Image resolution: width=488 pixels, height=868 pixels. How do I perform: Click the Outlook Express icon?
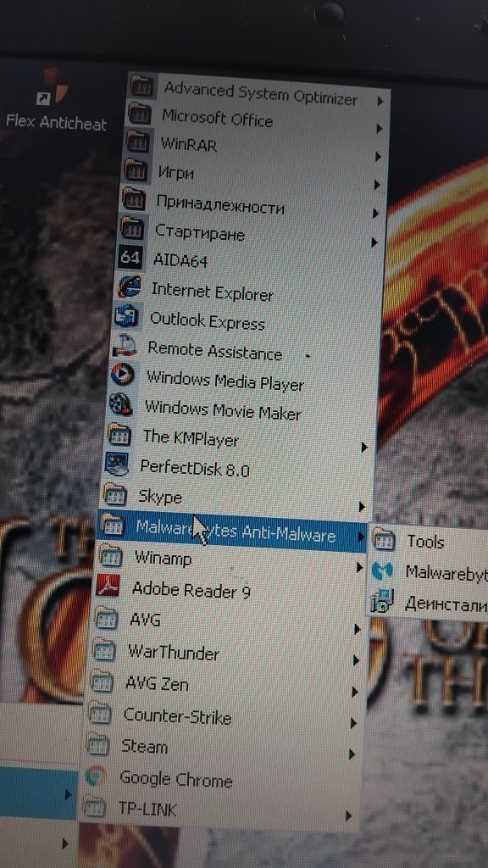[127, 315]
